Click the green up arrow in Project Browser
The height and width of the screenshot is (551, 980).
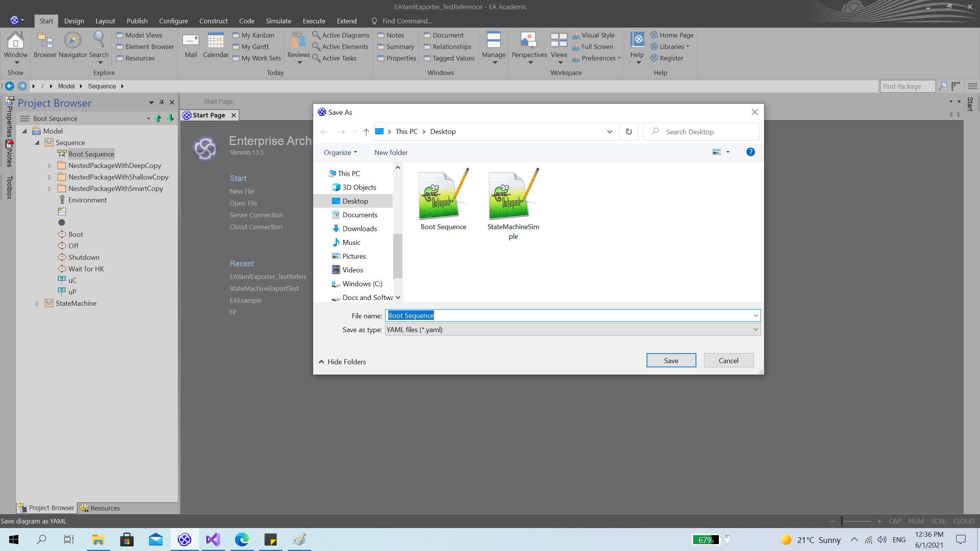point(158,119)
